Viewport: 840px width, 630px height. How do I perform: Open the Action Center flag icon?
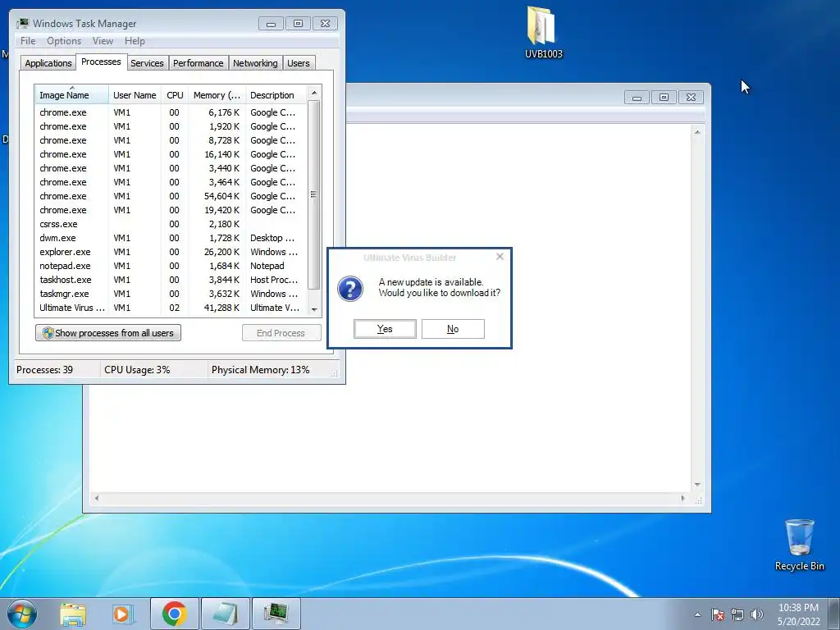(x=718, y=614)
